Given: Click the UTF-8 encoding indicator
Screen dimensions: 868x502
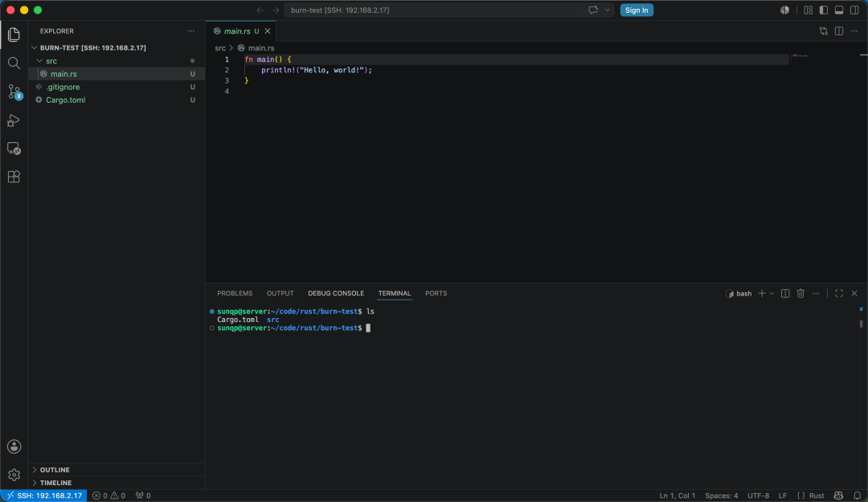Looking at the screenshot, I should [759, 496].
